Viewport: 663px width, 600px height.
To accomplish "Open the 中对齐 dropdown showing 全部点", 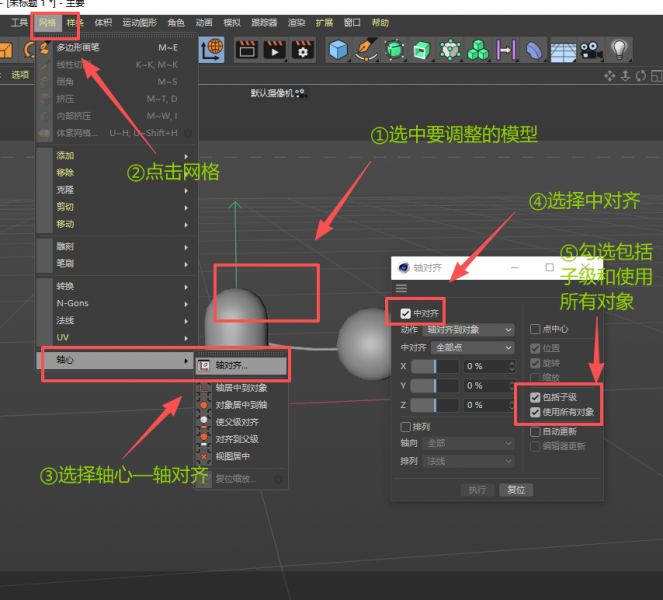I will tap(469, 348).
